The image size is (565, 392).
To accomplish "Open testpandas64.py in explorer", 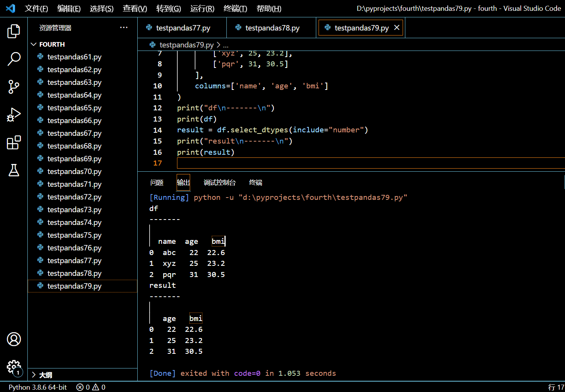I will [83, 95].
